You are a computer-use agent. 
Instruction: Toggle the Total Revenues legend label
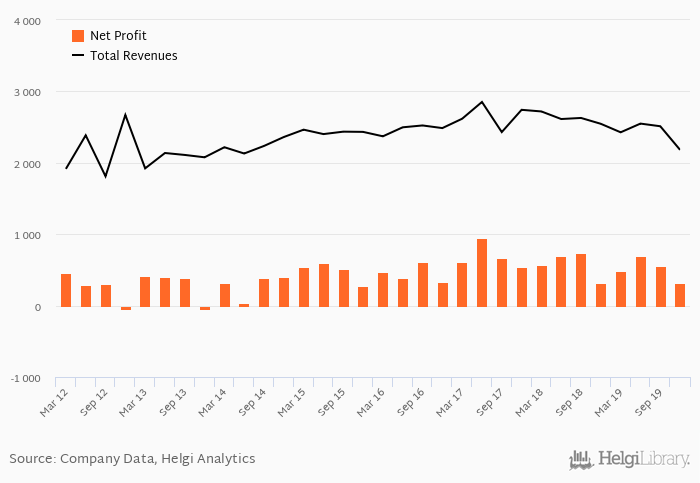[x=133, y=56]
